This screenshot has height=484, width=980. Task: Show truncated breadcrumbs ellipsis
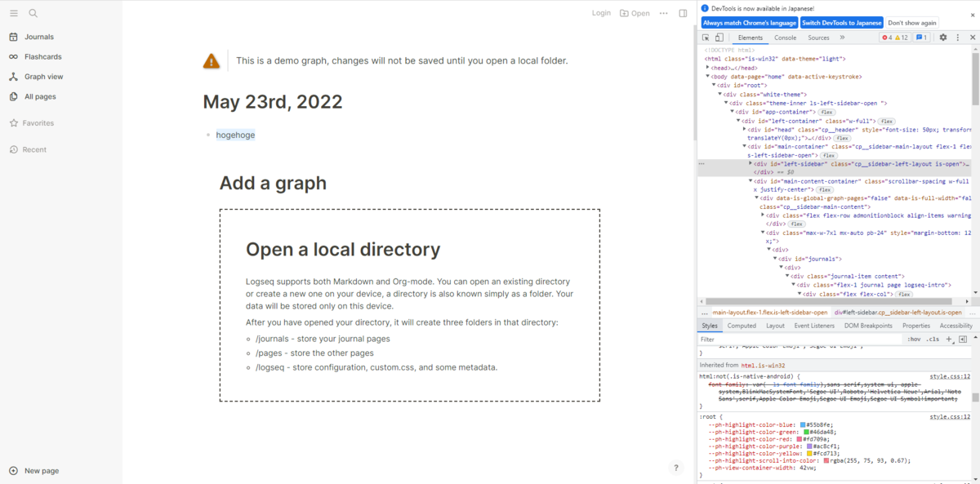(x=704, y=313)
